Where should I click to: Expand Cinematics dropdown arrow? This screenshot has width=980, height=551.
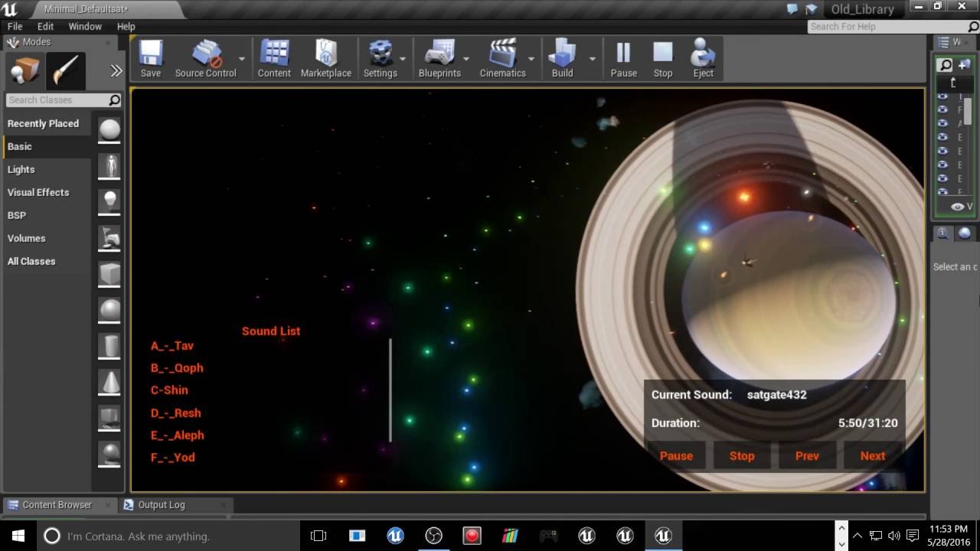[x=531, y=59]
